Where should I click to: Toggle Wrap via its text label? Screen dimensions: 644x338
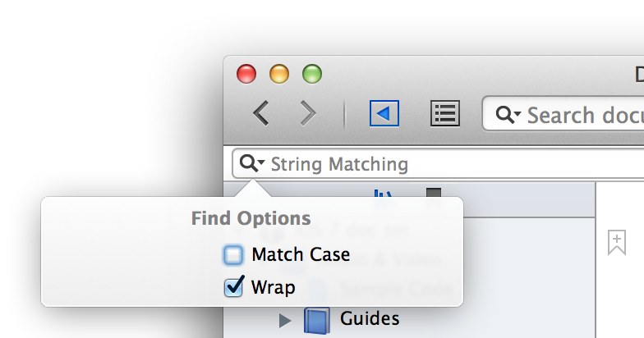point(273,287)
